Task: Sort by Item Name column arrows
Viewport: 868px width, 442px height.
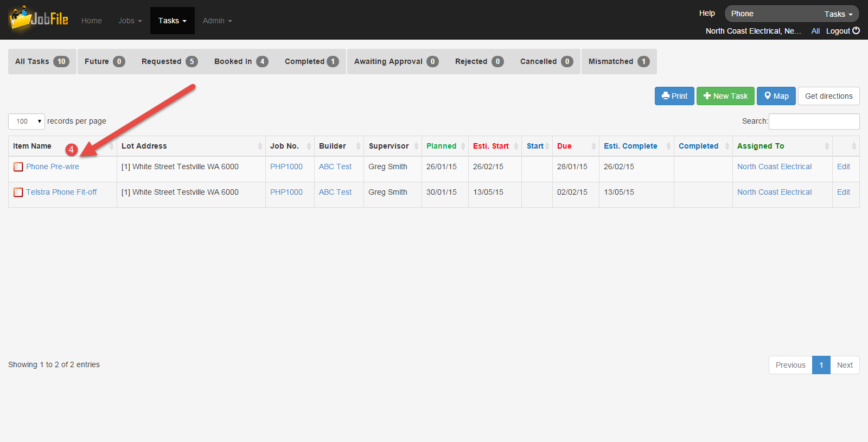Action: point(111,146)
